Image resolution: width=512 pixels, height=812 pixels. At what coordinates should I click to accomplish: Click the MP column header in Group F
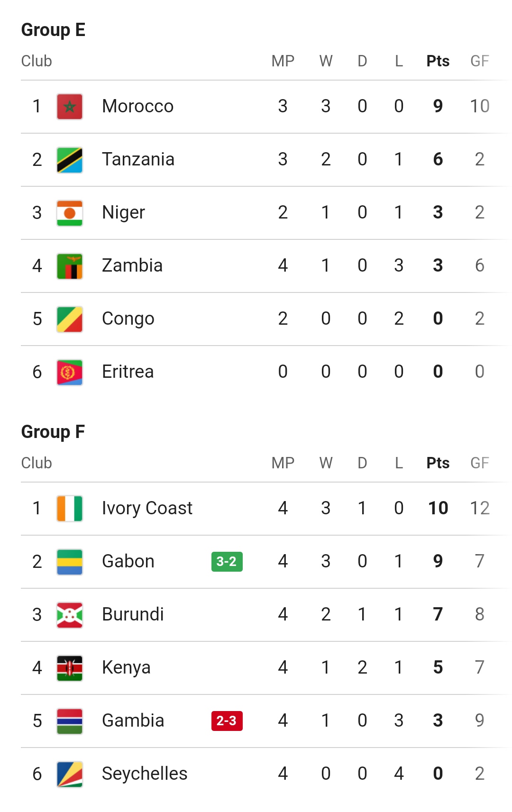pyautogui.click(x=283, y=463)
